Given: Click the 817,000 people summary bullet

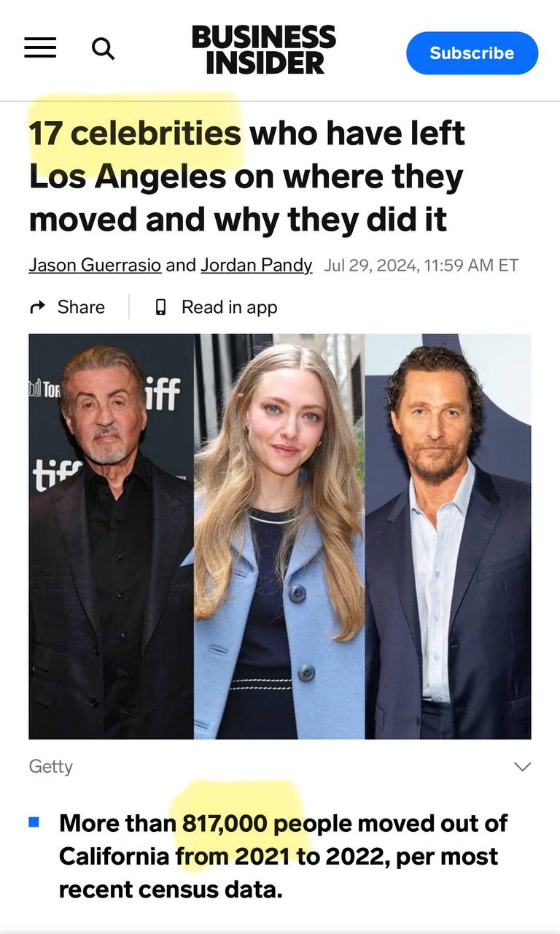Looking at the screenshot, I should coord(283,856).
